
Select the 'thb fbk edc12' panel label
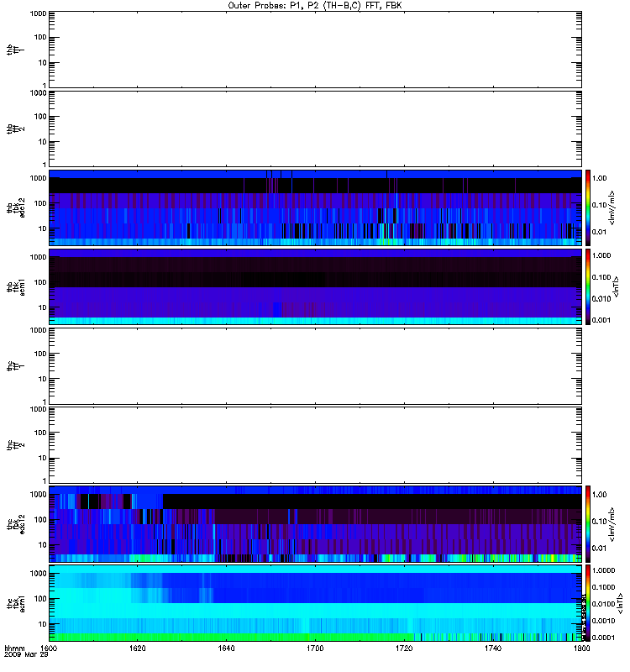coord(15,207)
